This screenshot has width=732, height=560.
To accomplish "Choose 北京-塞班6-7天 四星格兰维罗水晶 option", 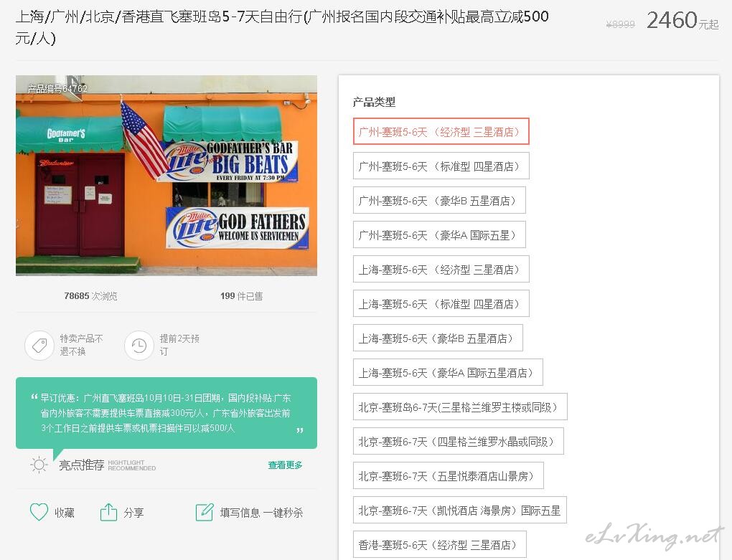I will (x=459, y=442).
